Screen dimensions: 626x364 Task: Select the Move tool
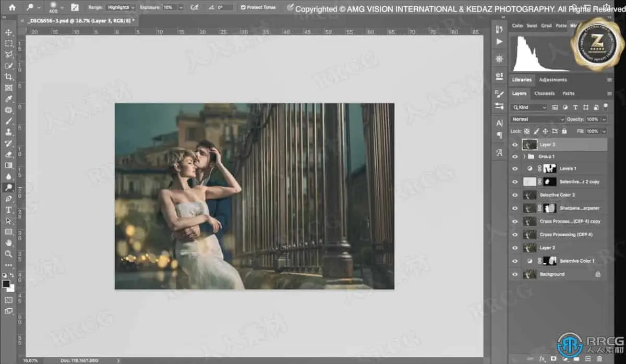pyautogui.click(x=9, y=33)
